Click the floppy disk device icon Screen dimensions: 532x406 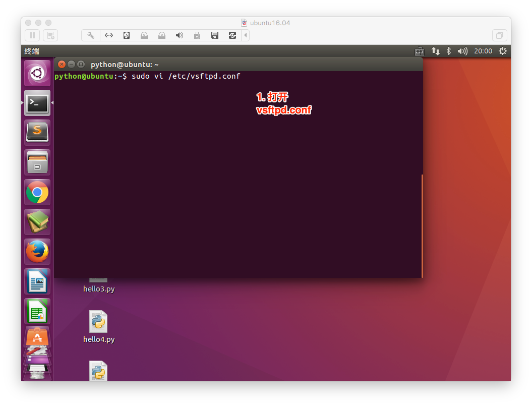coord(215,35)
